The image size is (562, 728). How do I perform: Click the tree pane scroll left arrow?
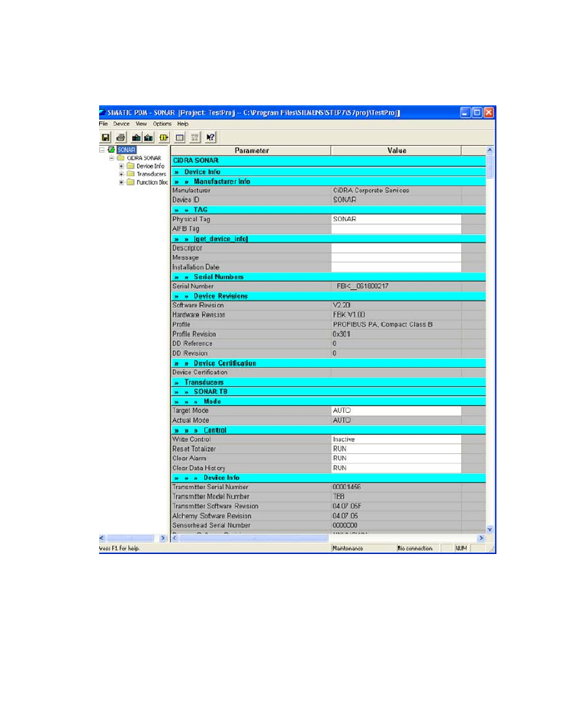coord(102,538)
